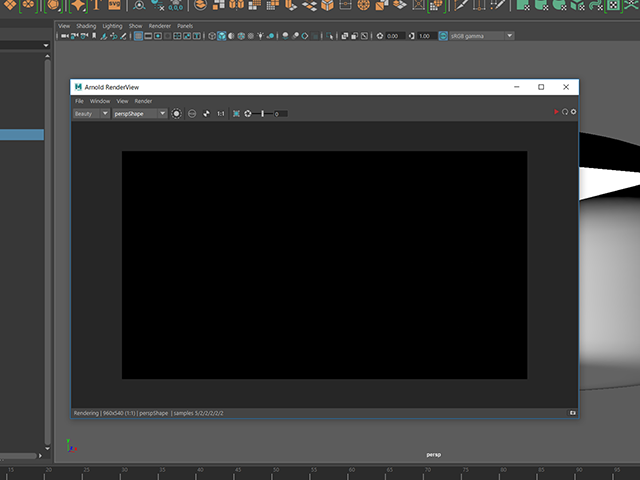Click the SVG tool shelf icon

[x=114, y=4]
